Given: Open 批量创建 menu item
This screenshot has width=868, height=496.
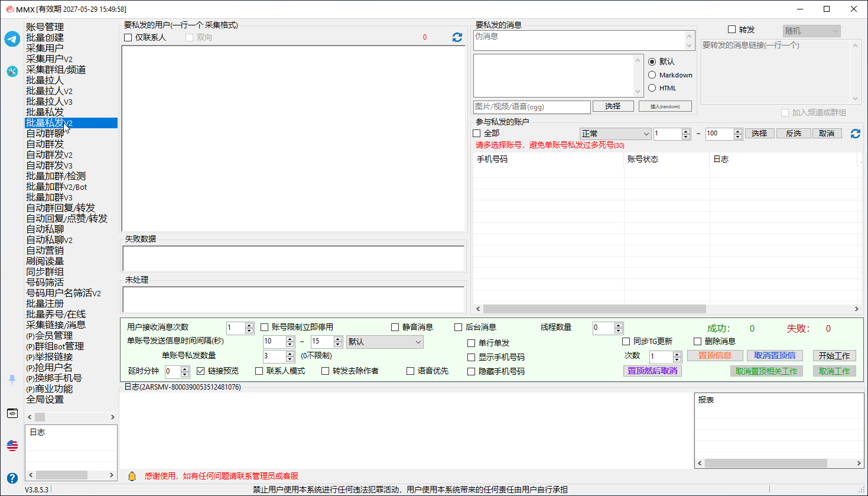Looking at the screenshot, I should tap(45, 38).
